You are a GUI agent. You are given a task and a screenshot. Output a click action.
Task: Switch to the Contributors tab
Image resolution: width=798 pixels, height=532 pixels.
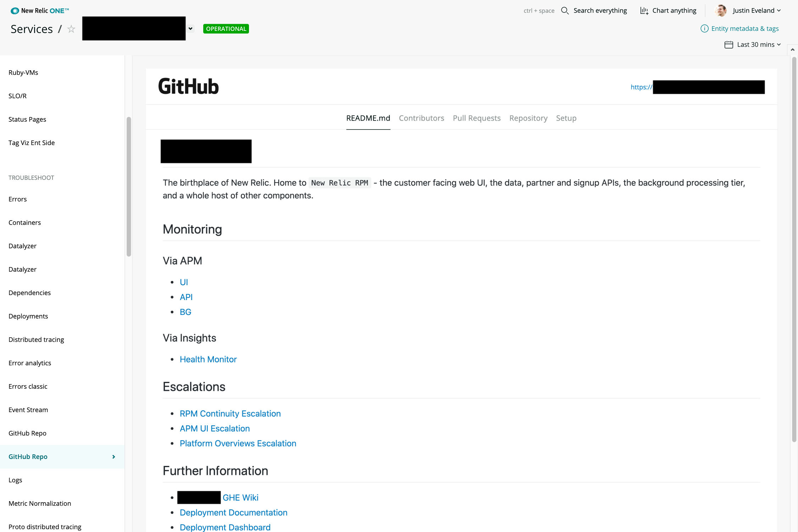coord(422,117)
